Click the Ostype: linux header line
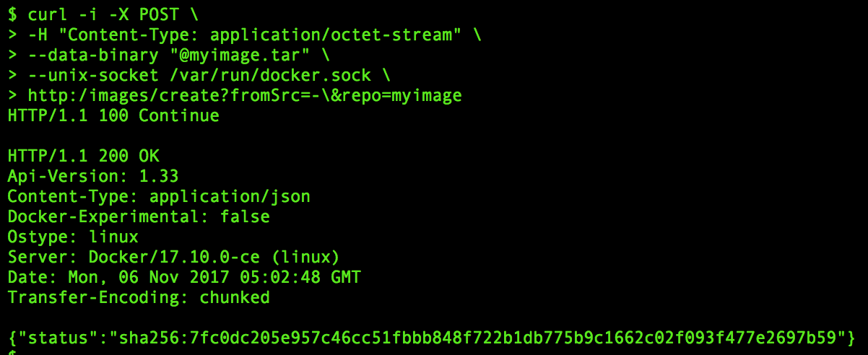 [x=73, y=237]
